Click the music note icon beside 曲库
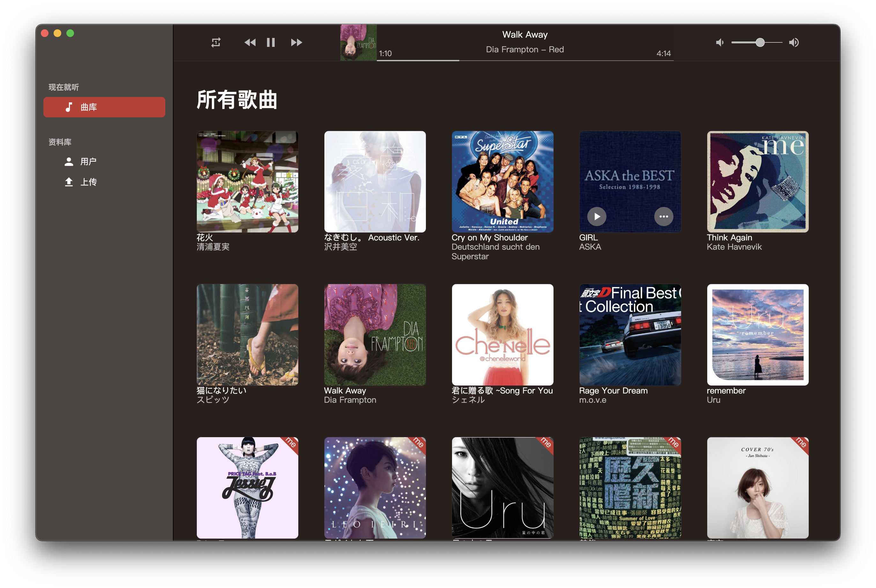 (69, 107)
